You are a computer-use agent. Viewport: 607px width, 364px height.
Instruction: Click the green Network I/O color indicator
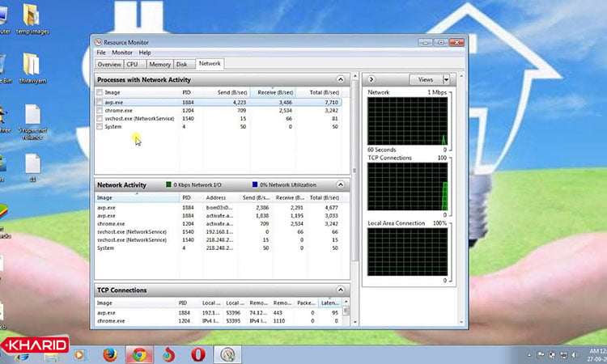pyautogui.click(x=168, y=184)
